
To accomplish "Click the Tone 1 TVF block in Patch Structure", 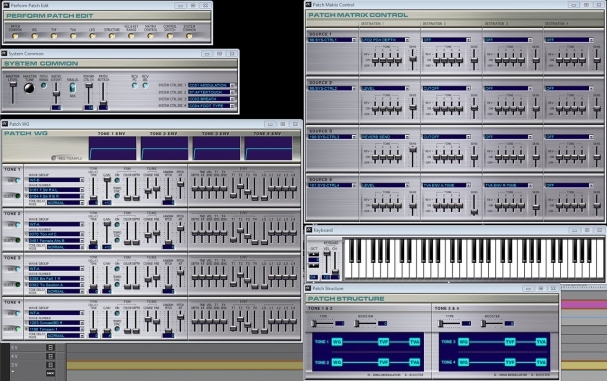I will coord(383,342).
